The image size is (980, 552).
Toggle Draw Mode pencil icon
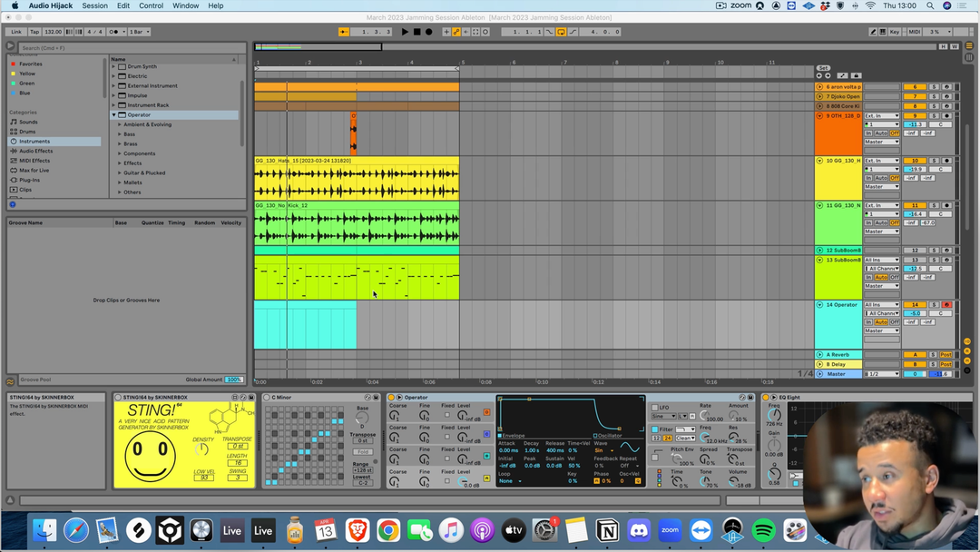click(x=873, y=32)
